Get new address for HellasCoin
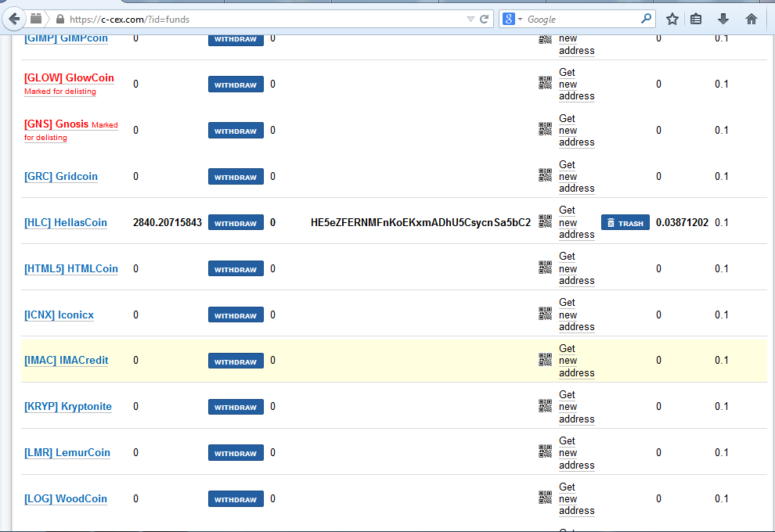This screenshot has height=532, width=775. [x=576, y=222]
